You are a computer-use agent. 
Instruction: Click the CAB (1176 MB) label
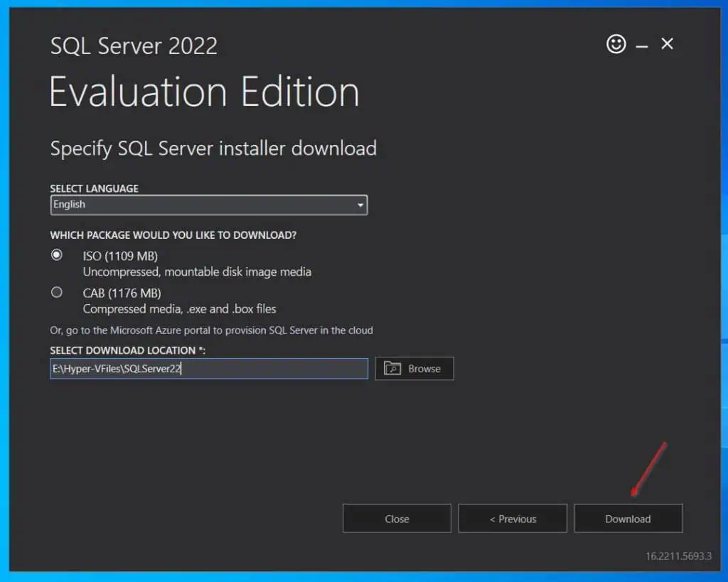pyautogui.click(x=122, y=293)
